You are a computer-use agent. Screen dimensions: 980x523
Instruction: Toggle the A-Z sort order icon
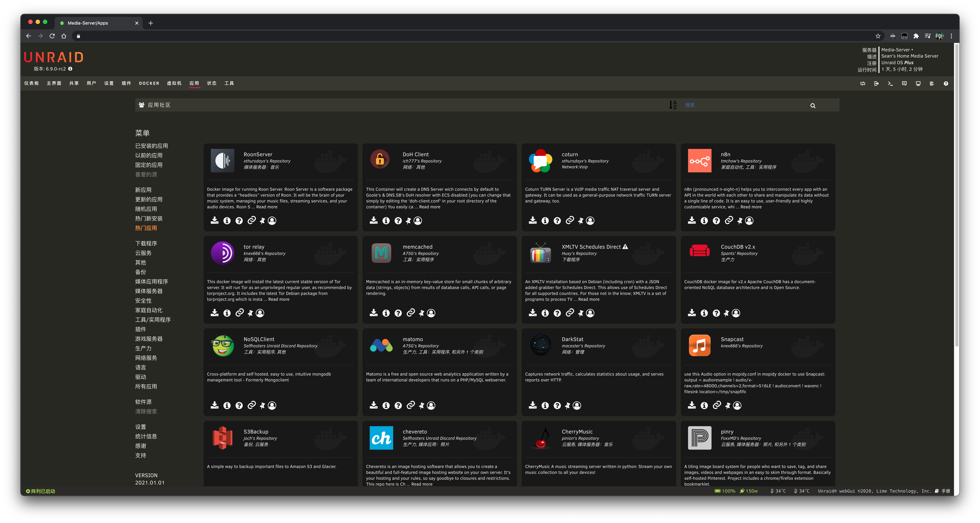673,105
